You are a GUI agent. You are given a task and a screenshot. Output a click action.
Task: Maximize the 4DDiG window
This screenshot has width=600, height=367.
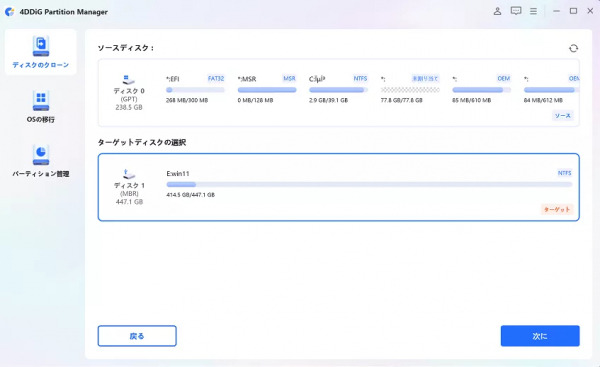tap(573, 11)
